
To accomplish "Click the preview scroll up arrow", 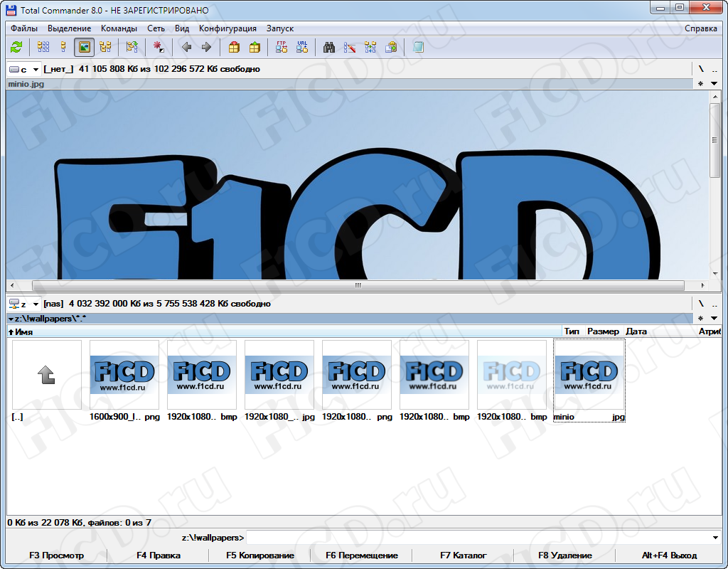I will pos(715,97).
